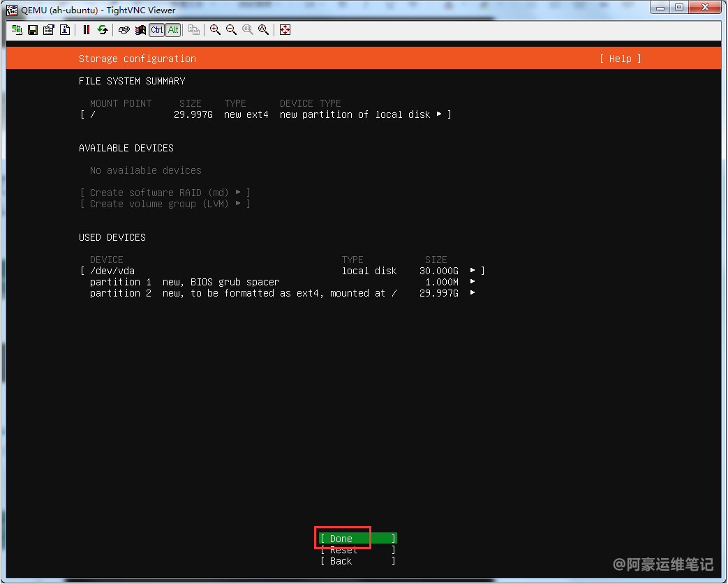The height and width of the screenshot is (584, 728).
Task: Pause the remote display updates
Action: [x=87, y=30]
